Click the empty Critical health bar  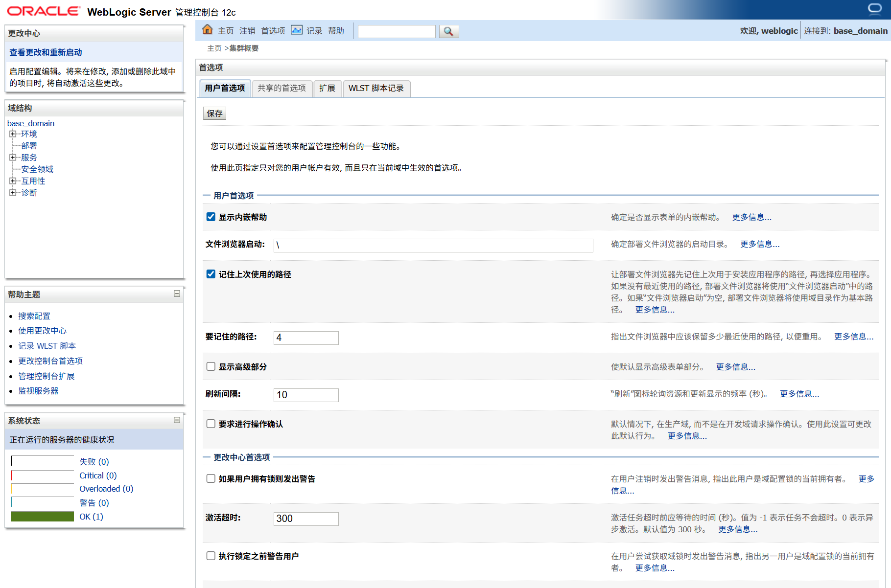click(42, 475)
